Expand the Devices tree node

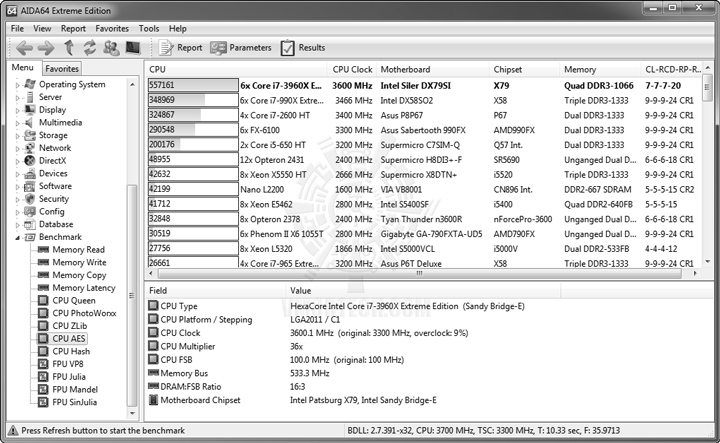pos(17,174)
